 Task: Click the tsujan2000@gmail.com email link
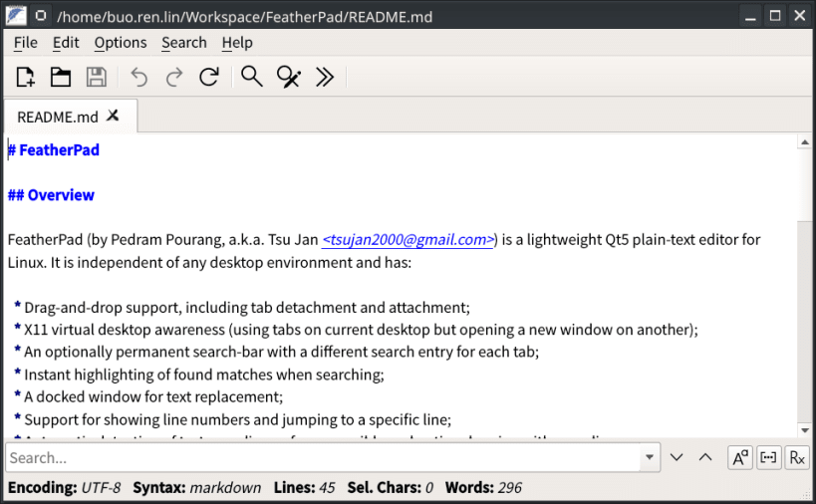[x=408, y=240]
